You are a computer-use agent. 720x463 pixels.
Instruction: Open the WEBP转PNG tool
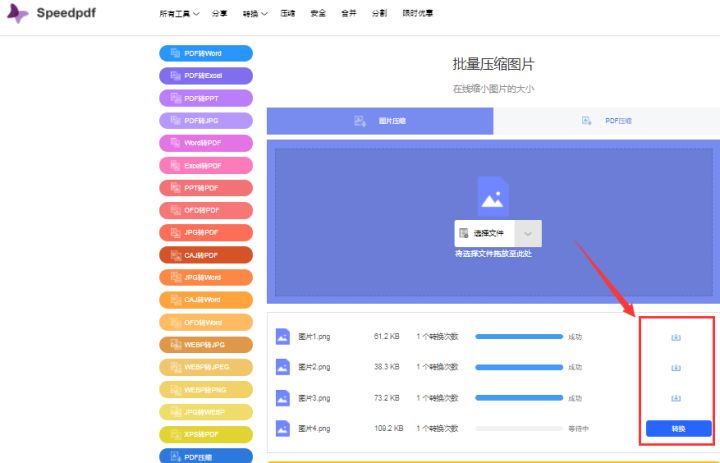(206, 390)
